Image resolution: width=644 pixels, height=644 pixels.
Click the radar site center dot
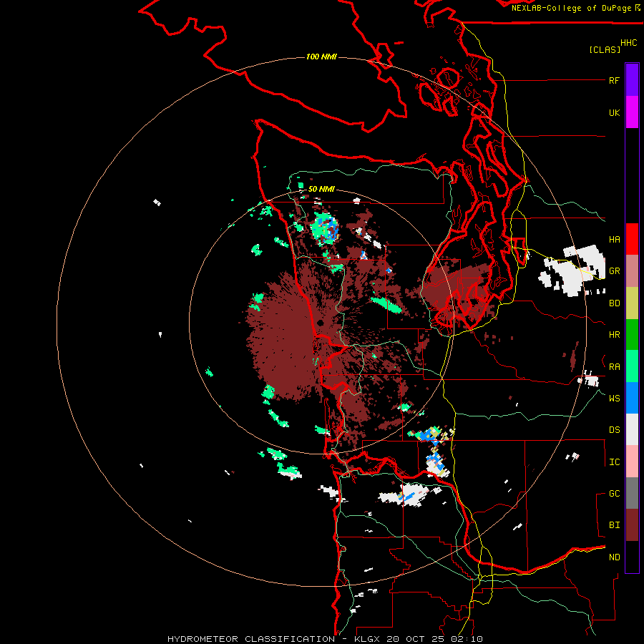pos(321,323)
